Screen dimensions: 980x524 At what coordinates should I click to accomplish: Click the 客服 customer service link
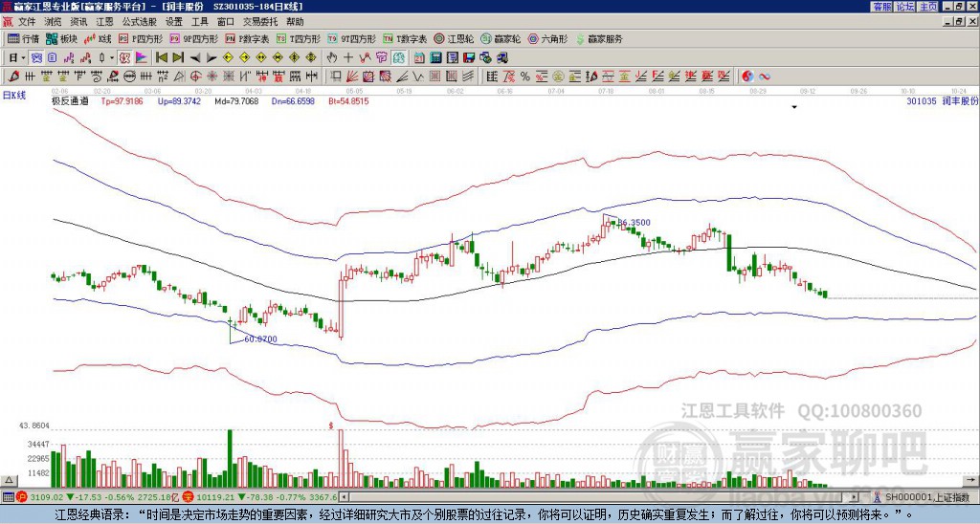[x=882, y=7]
